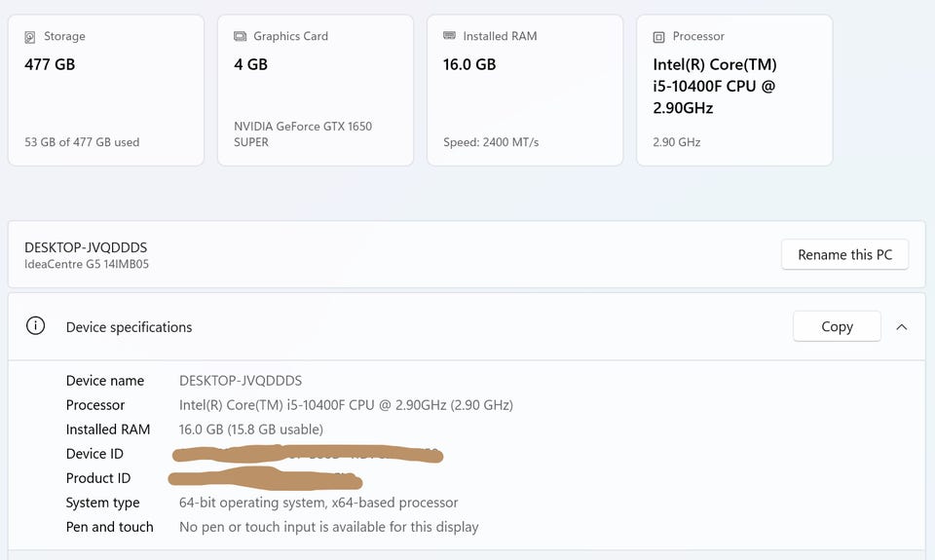
Task: Click the RAM Speed 2400 MT/s text
Action: [491, 142]
